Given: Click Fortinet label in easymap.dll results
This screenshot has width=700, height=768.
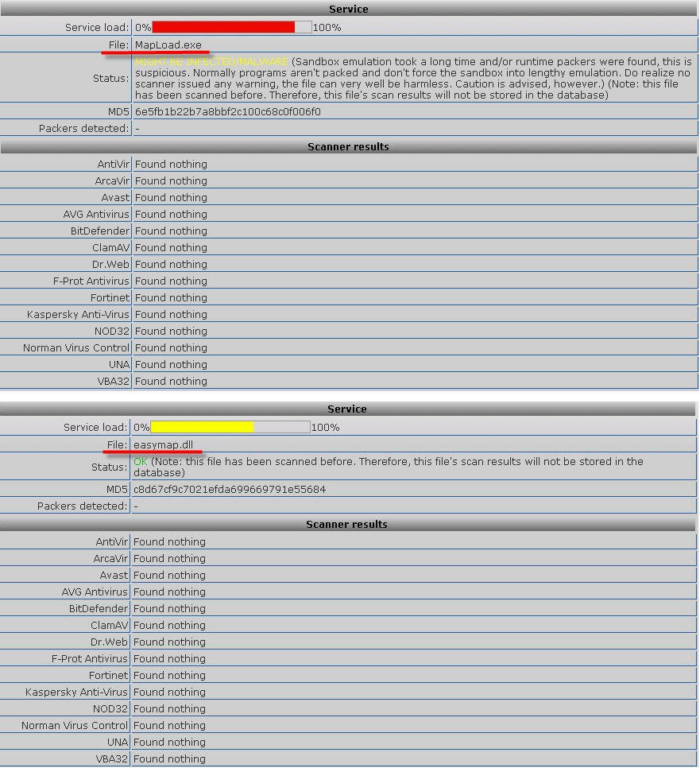Looking at the screenshot, I should (x=108, y=676).
